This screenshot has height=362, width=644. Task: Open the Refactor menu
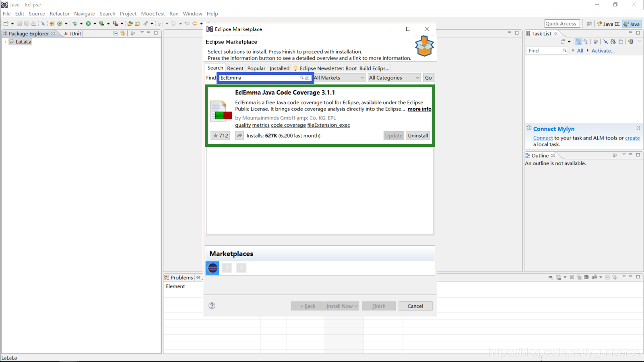click(x=60, y=14)
